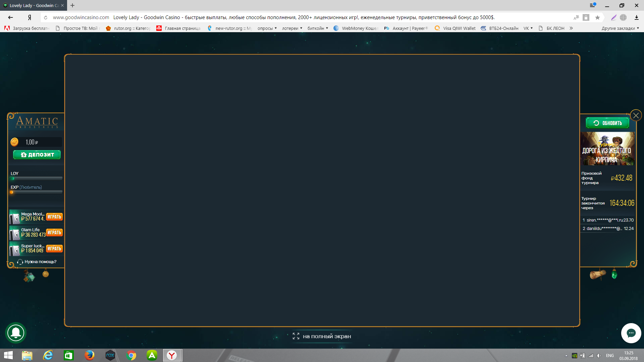Screen dimensions: 644x362
Task: Expand Другие закладки dropdown
Action: click(620, 28)
